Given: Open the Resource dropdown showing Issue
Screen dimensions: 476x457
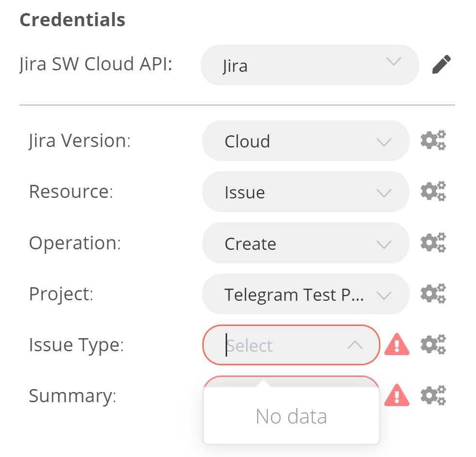Looking at the screenshot, I should point(306,192).
